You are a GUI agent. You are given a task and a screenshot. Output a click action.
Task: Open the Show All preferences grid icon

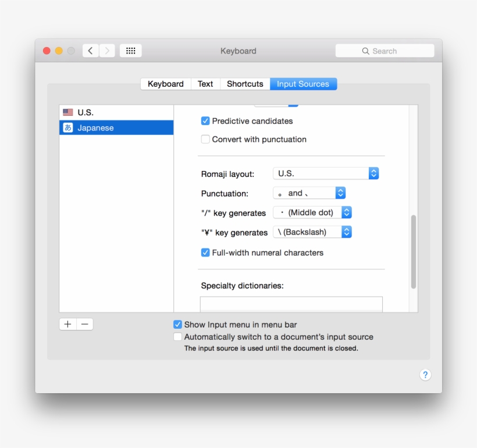point(130,50)
